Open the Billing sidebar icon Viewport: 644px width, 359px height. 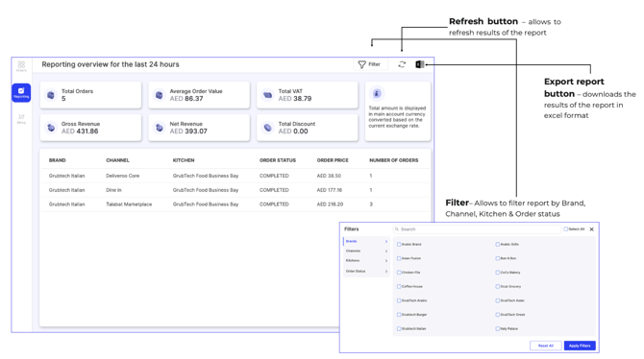[x=21, y=119]
